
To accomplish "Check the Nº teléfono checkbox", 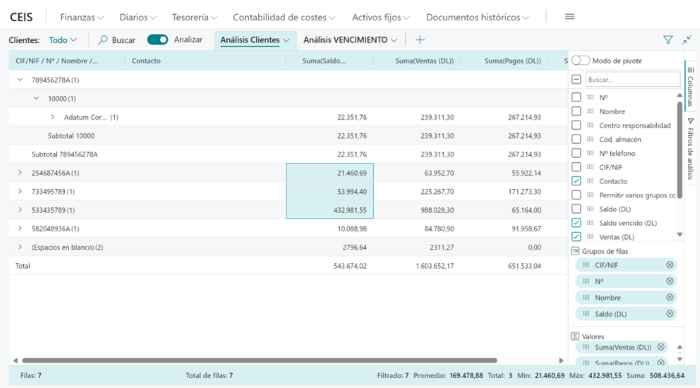I will tap(576, 153).
